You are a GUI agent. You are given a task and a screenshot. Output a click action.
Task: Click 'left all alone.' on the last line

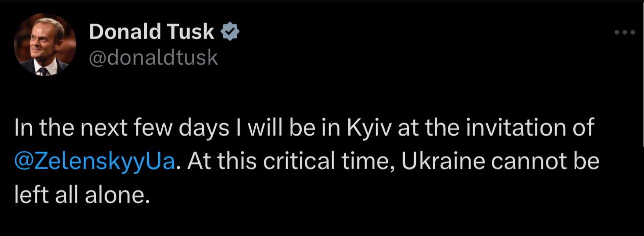(x=82, y=194)
